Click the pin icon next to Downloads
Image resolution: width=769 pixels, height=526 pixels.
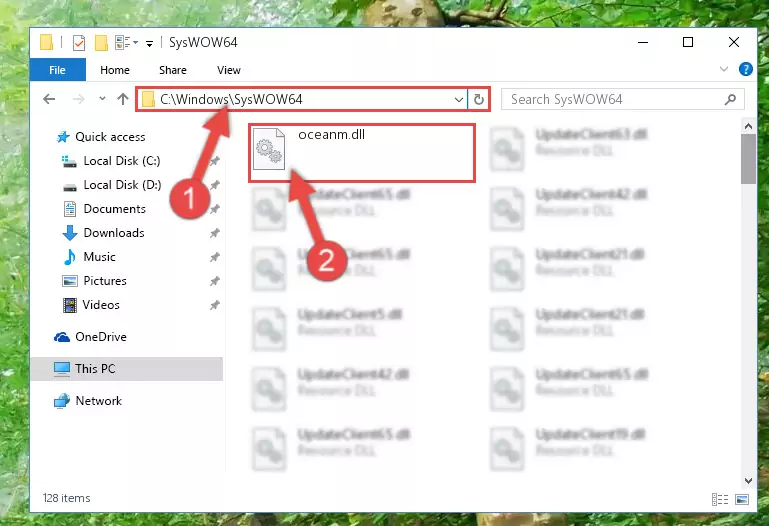point(214,233)
